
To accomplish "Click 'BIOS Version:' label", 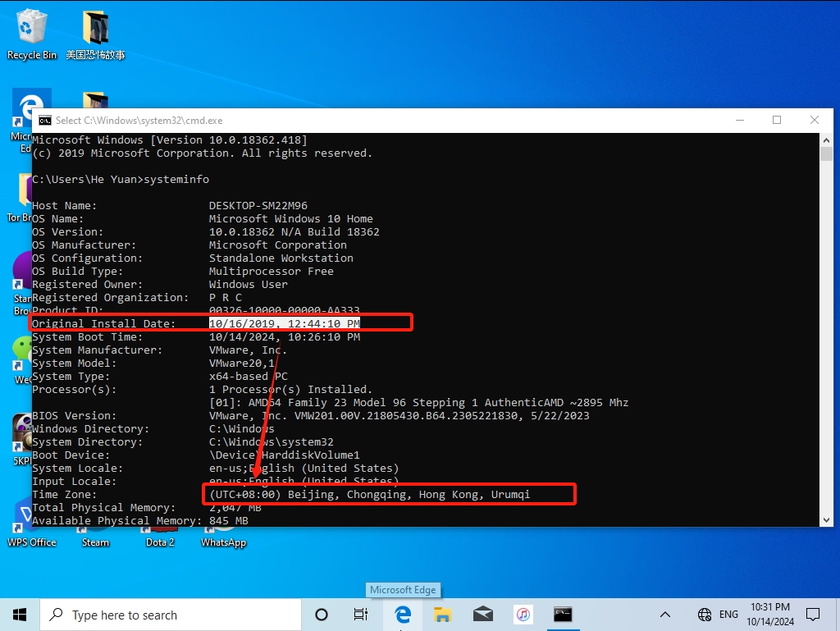I will click(75, 416).
